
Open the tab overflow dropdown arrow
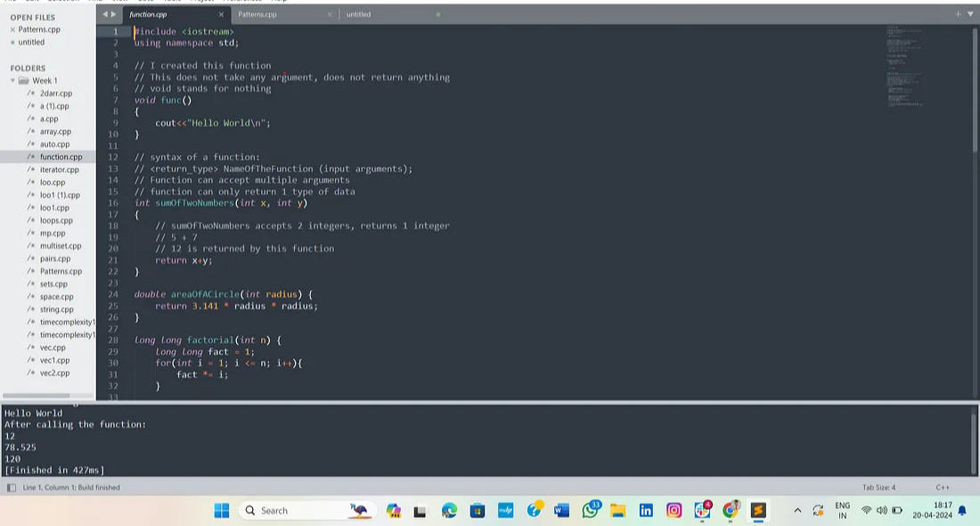(969, 14)
